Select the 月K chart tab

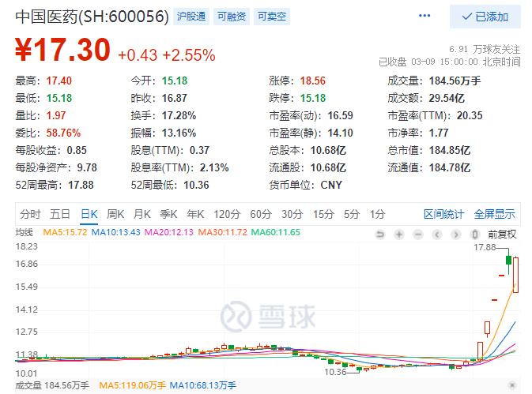coord(142,214)
